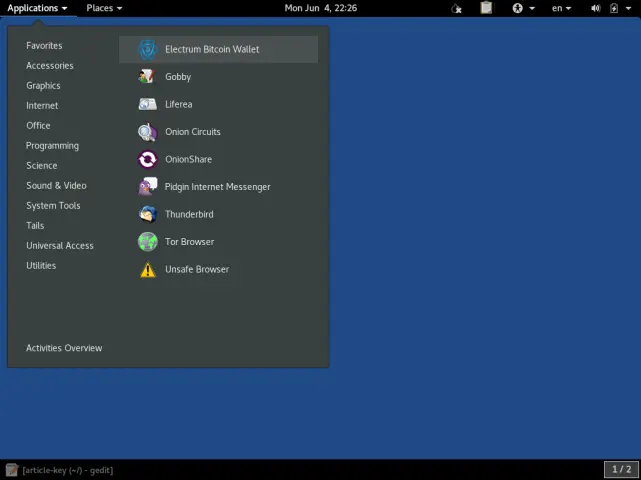Launch Onion Circuits by its label
The height and width of the screenshot is (480, 641).
pyautogui.click(x=193, y=132)
